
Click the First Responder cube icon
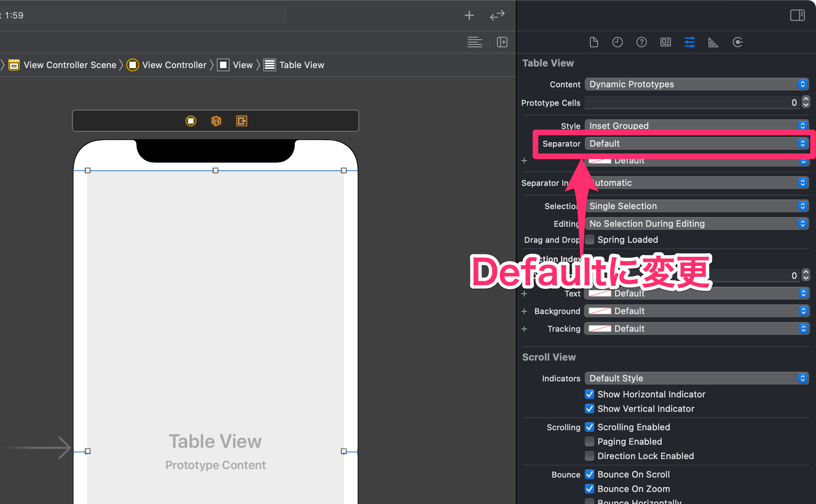[216, 121]
